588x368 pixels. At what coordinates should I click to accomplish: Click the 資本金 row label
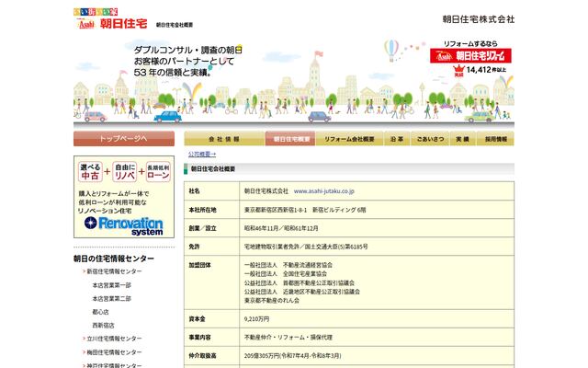tap(197, 319)
